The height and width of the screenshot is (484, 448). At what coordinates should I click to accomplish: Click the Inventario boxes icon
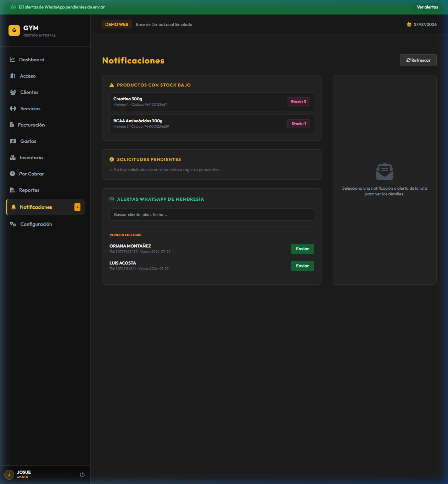tap(13, 157)
